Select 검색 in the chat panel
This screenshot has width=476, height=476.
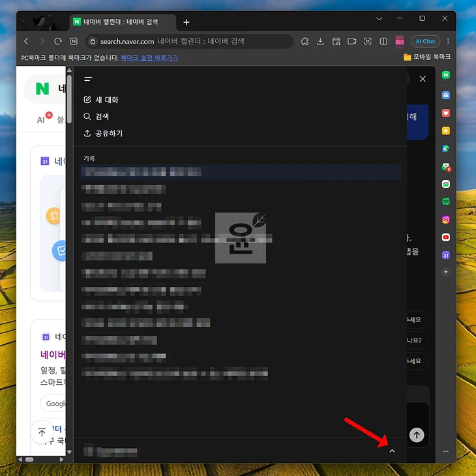click(97, 117)
